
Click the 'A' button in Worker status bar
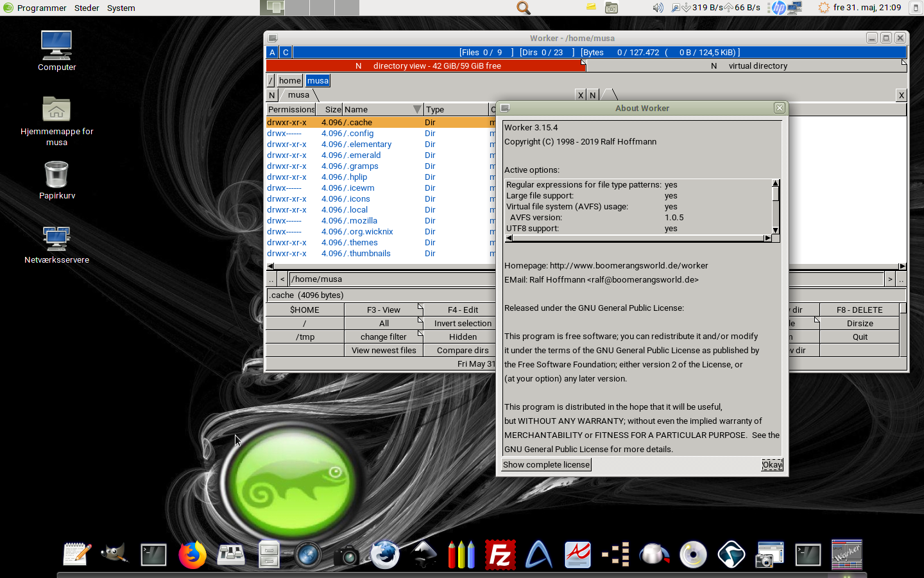tap(272, 53)
